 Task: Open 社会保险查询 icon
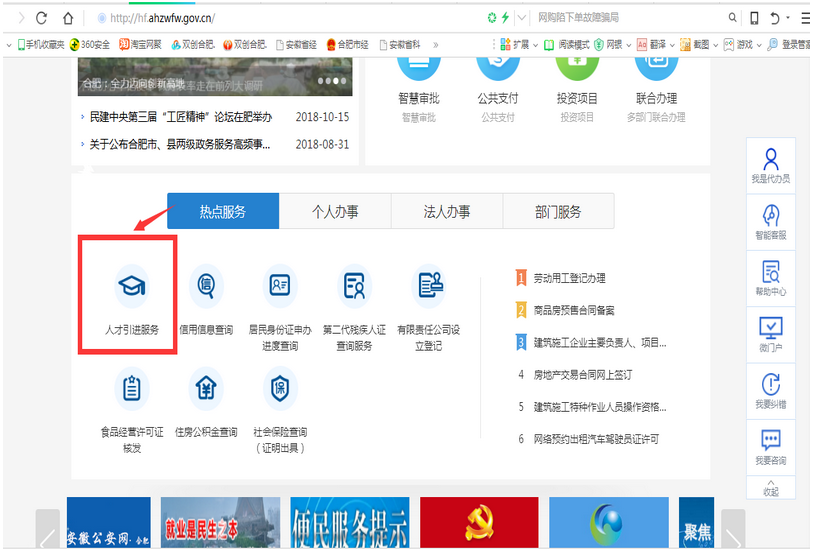click(x=280, y=389)
